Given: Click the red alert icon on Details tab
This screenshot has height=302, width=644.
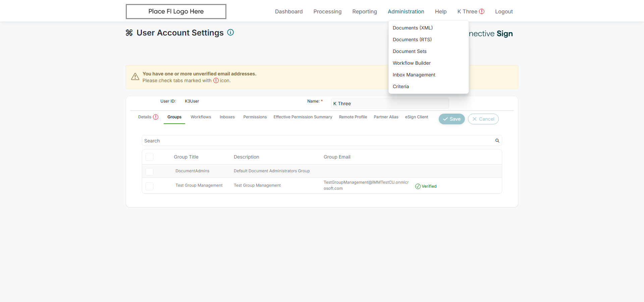Looking at the screenshot, I should (156, 117).
